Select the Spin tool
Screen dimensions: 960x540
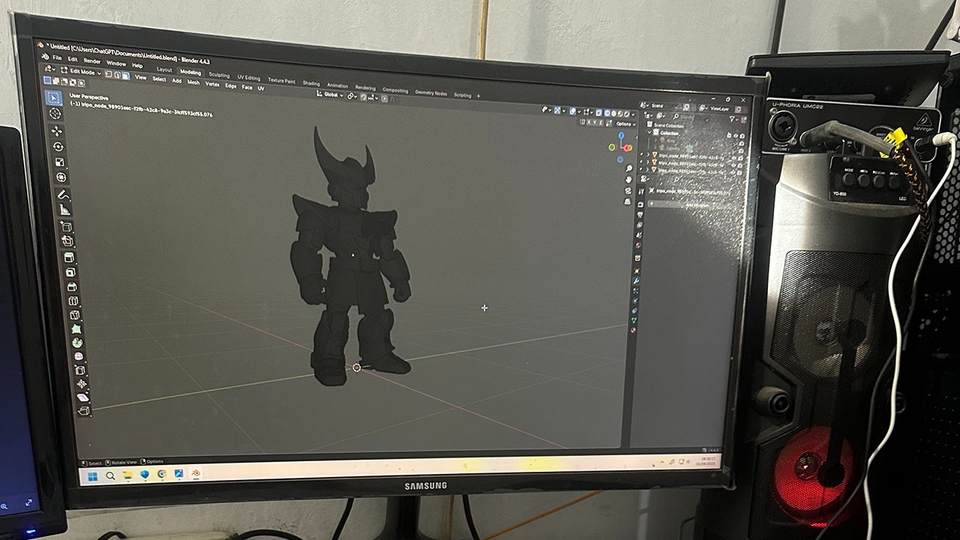[x=77, y=342]
